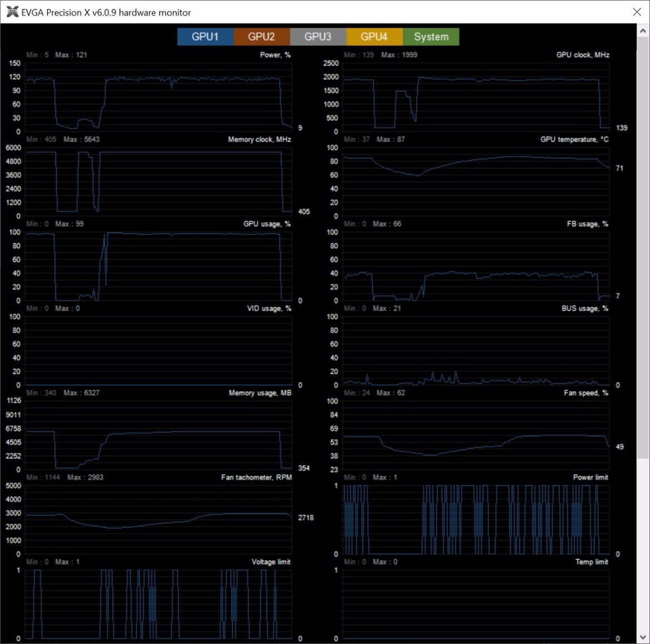
Task: Select the "GPU usage, %" label
Action: pos(267,224)
